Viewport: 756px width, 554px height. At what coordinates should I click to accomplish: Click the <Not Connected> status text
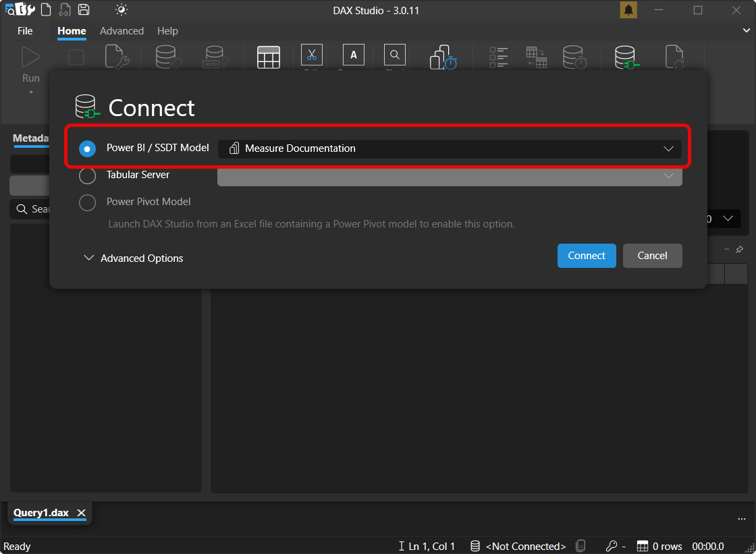coord(526,547)
